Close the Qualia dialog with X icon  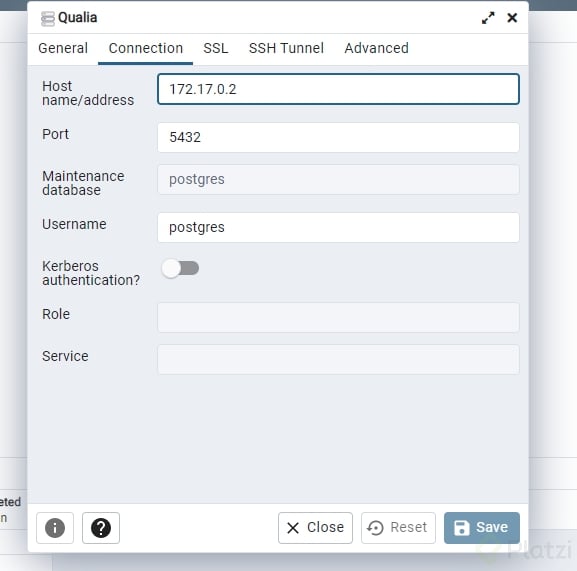coord(512,18)
